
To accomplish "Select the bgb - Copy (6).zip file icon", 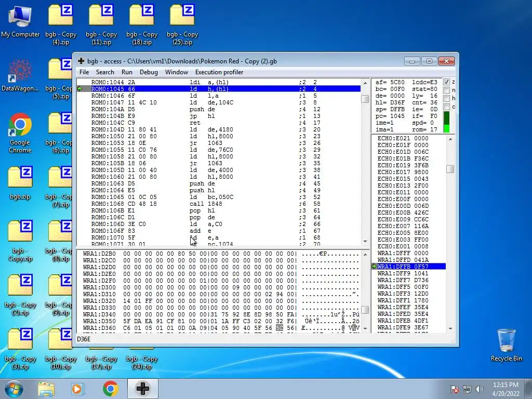I will pyautogui.click(x=59, y=132).
